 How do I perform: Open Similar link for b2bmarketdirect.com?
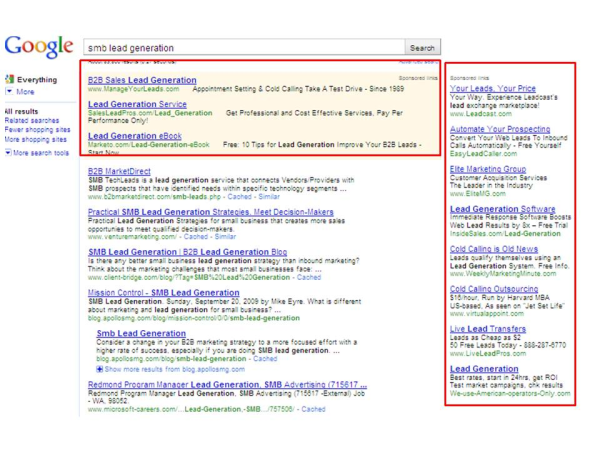[269, 197]
